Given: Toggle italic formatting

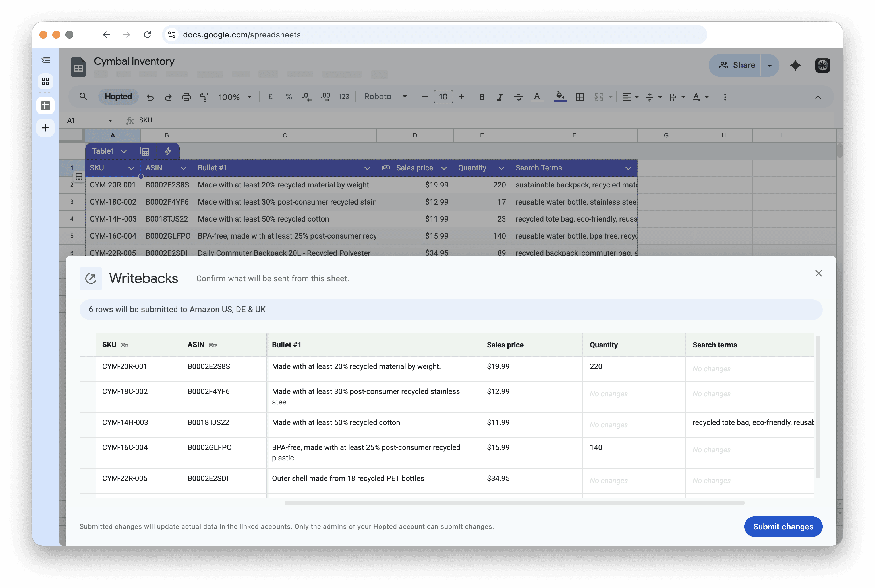Looking at the screenshot, I should pyautogui.click(x=500, y=97).
